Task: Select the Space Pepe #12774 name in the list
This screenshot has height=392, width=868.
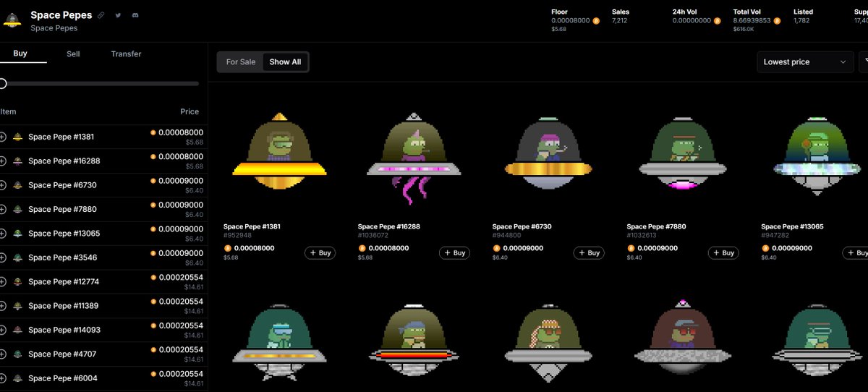Action: pyautogui.click(x=64, y=281)
